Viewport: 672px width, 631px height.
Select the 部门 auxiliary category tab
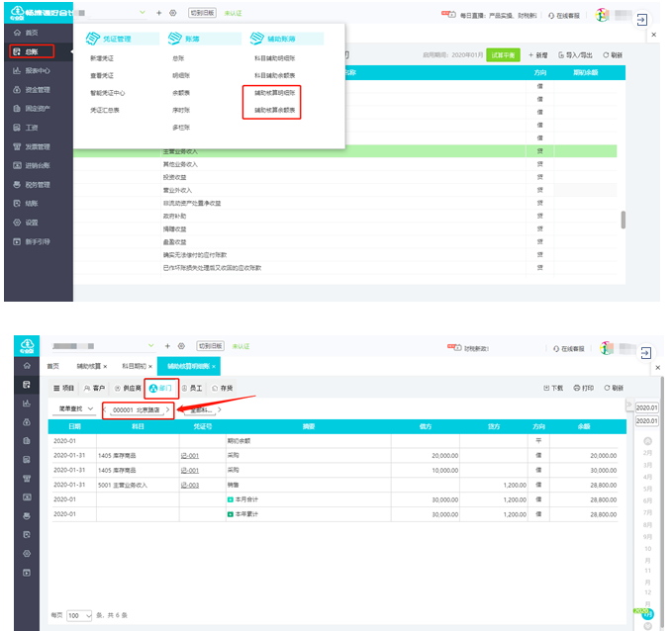tap(158, 389)
